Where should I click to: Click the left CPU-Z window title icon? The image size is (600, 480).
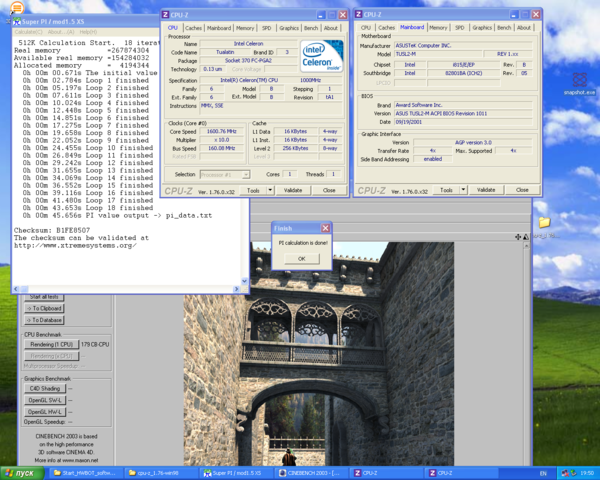point(165,15)
